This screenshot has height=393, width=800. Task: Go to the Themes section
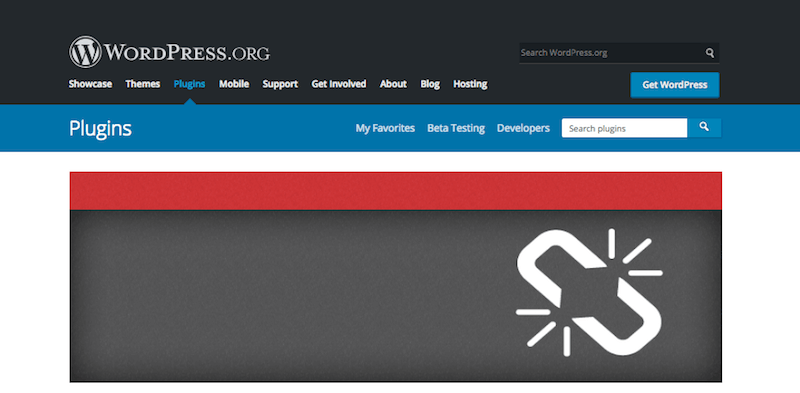[x=143, y=84]
